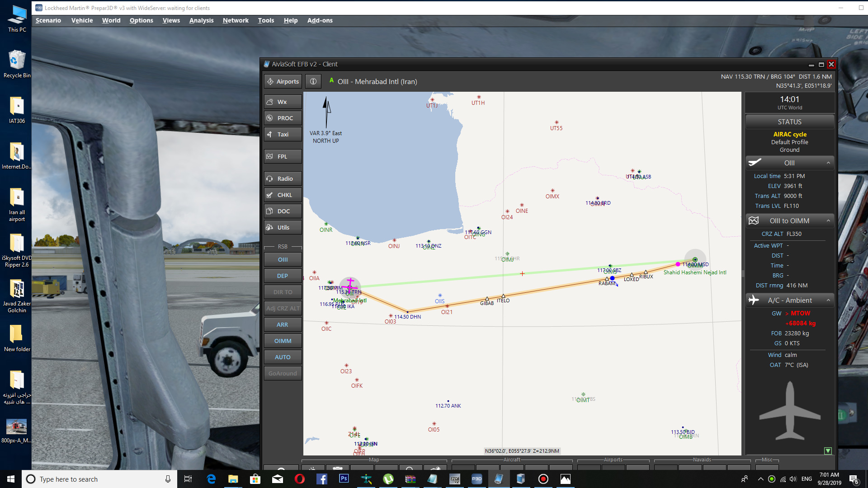Viewport: 868px width, 488px height.
Task: Click the DEP button
Action: tap(283, 276)
